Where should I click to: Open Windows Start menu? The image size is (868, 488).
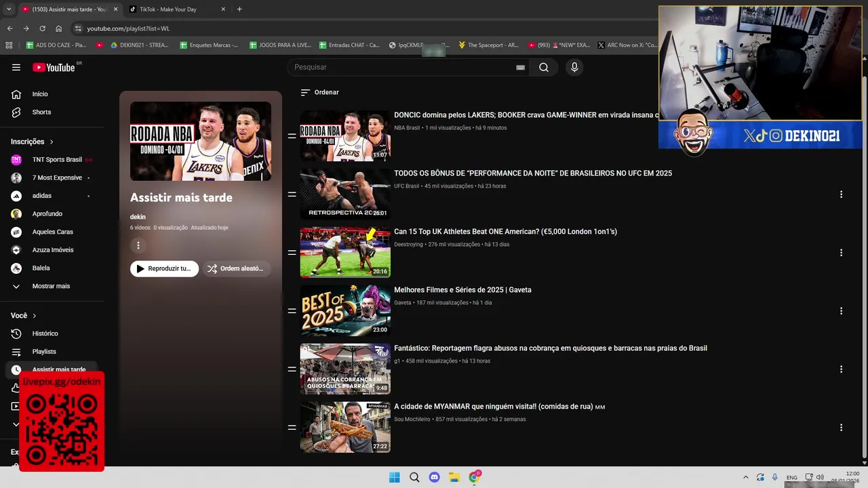pyautogui.click(x=394, y=477)
